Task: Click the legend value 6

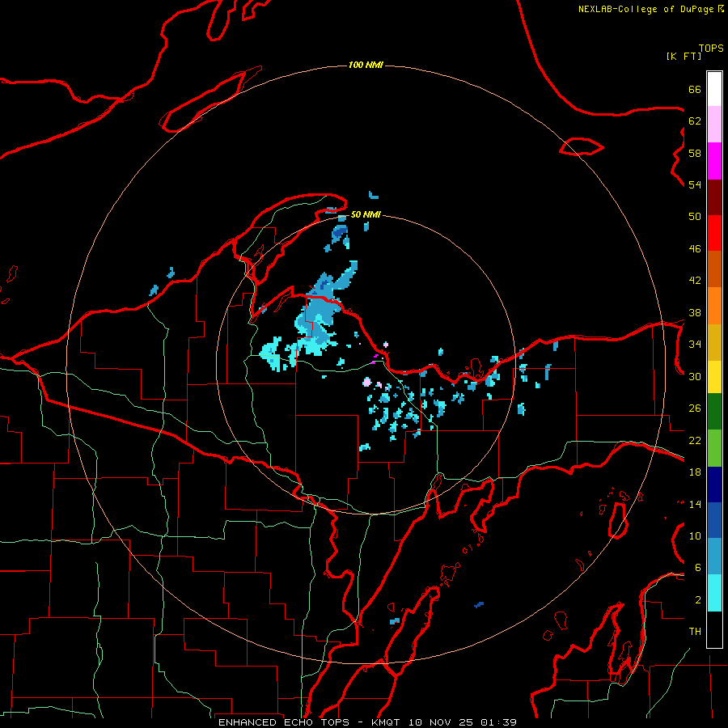Action: tap(698, 568)
